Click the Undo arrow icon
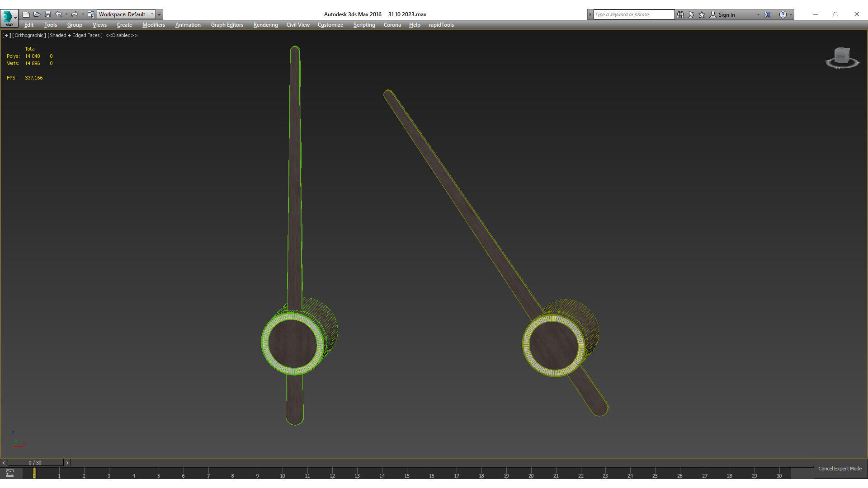 coord(59,14)
